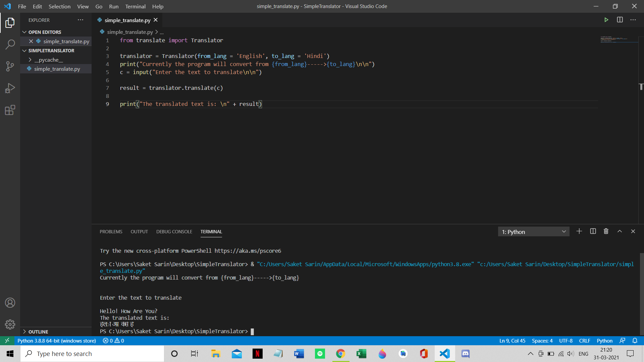This screenshot has width=644, height=362.
Task: Kill the terminal with trash icon
Action: [x=606, y=231]
